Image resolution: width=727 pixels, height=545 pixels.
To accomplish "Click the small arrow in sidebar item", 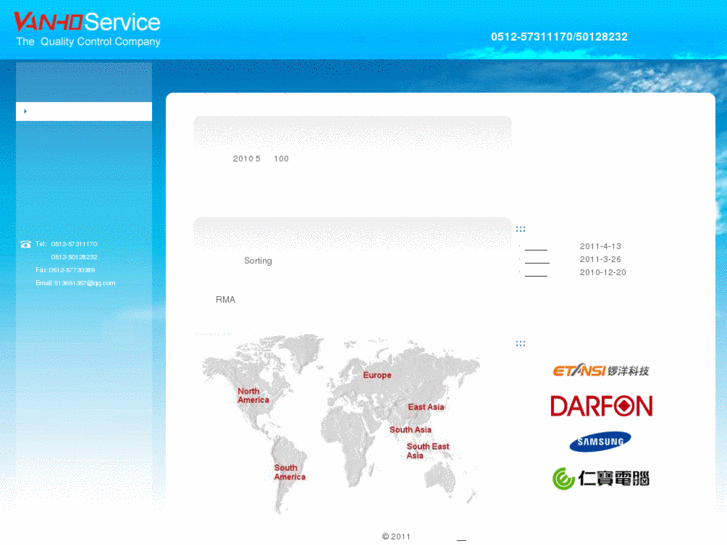I will click(x=25, y=111).
